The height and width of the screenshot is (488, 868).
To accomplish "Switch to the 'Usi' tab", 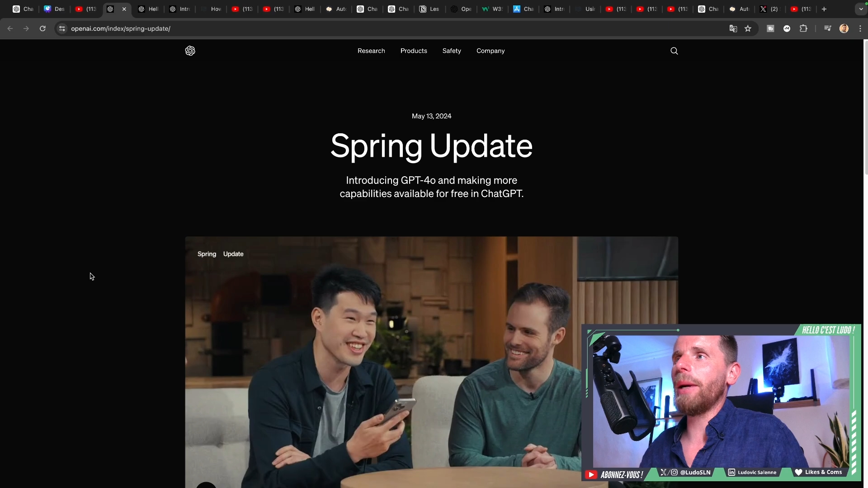I will pyautogui.click(x=585, y=9).
